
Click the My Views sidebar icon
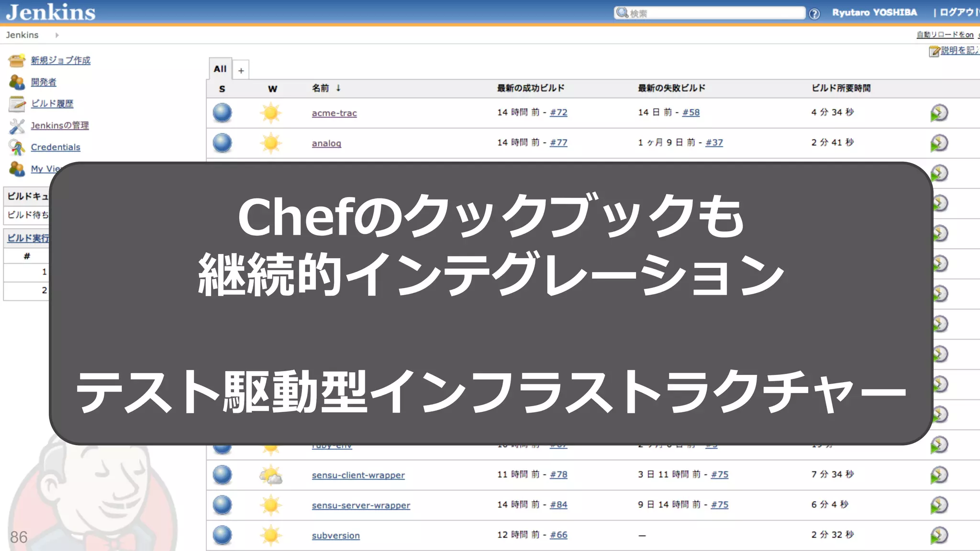tap(17, 168)
